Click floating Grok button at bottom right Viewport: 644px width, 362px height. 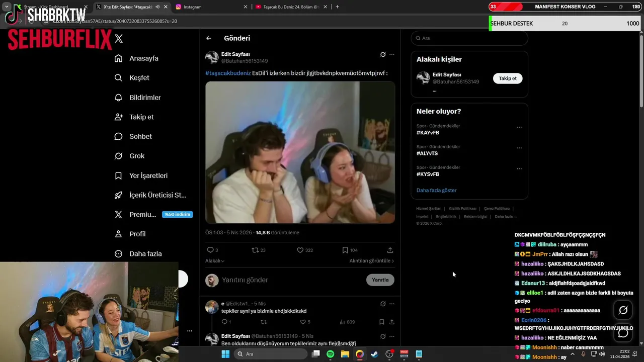point(623,310)
